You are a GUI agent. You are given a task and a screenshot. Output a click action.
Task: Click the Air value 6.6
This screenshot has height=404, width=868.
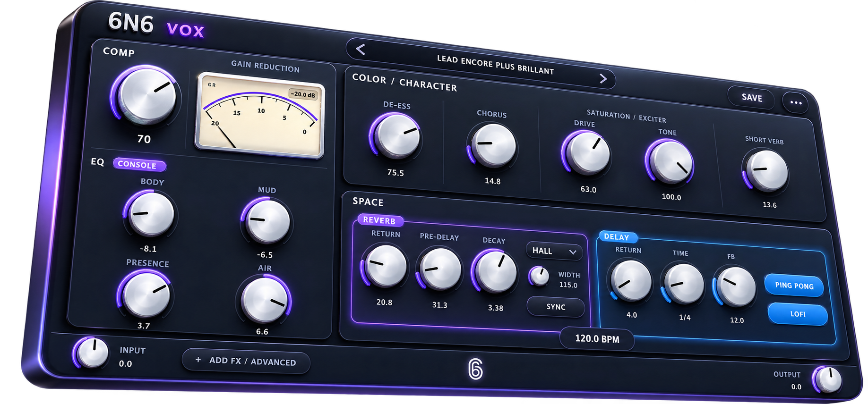(x=262, y=332)
